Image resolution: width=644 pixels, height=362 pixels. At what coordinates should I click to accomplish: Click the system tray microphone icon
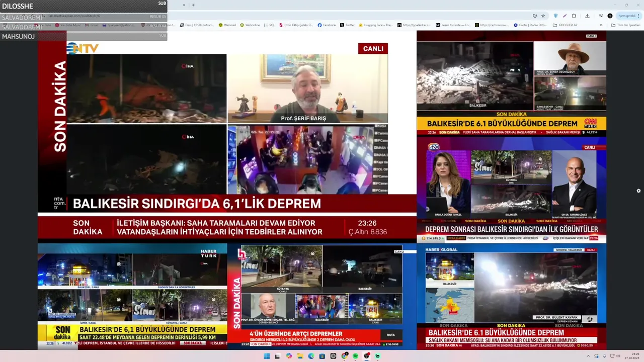604,356
